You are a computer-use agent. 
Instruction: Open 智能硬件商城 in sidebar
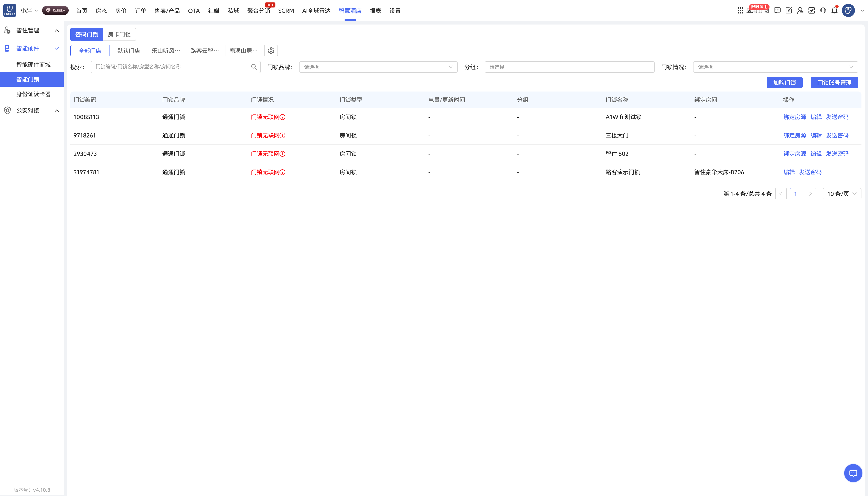[33, 65]
